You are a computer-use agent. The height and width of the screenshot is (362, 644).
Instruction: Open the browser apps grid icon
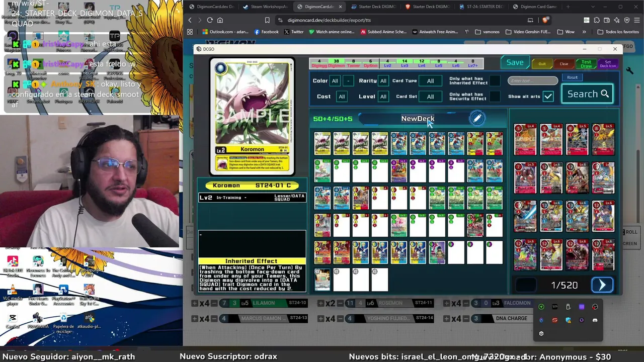click(190, 32)
